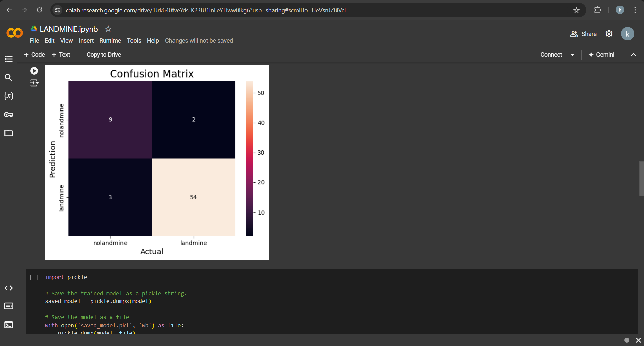This screenshot has height=346, width=644.
Task: Open the Runtime menu
Action: tap(110, 41)
